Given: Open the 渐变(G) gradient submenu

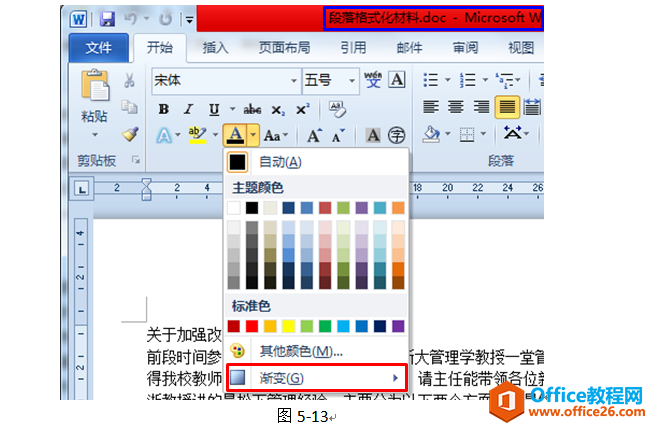Looking at the screenshot, I should (316, 377).
